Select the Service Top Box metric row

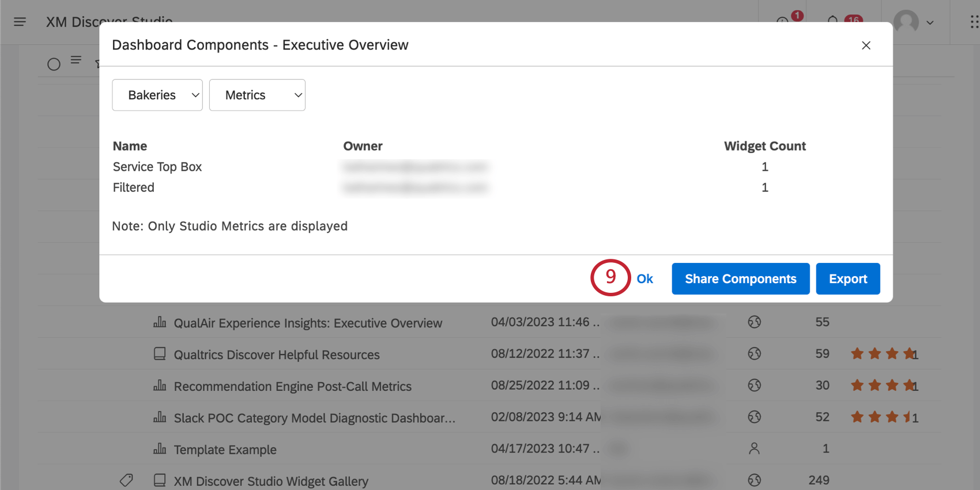coord(157,167)
